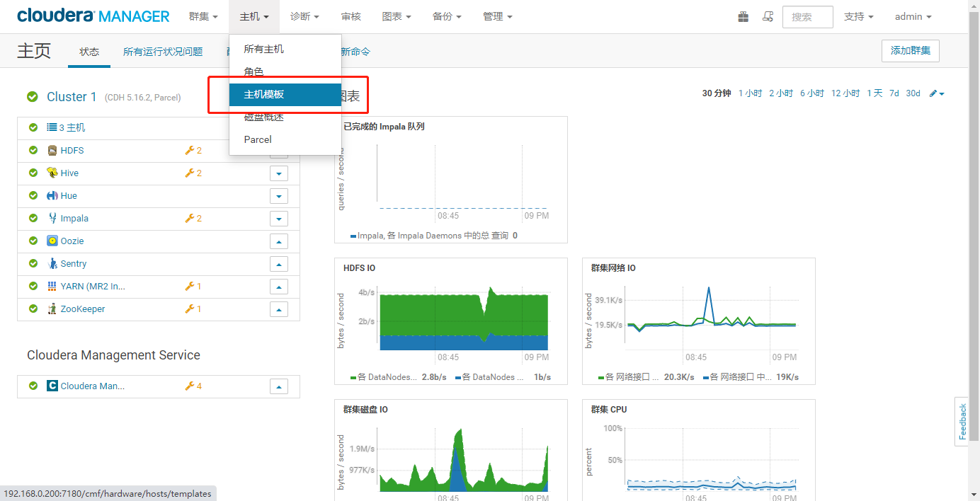
Task: Open the 群集 menu
Action: 203,16
